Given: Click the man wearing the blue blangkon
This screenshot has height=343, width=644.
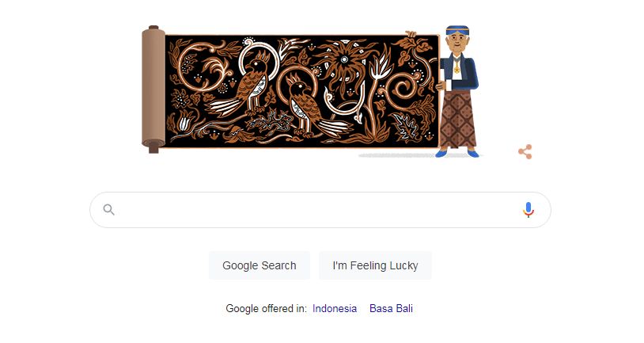Looking at the screenshot, I should pyautogui.click(x=457, y=91).
